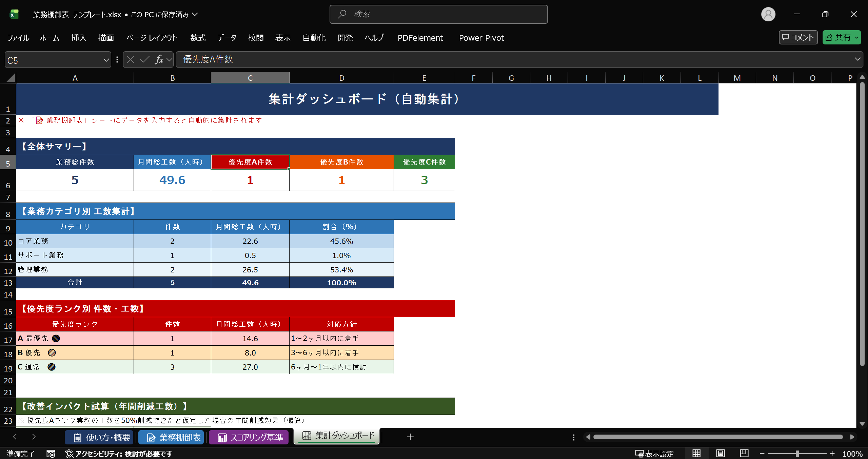868x459 pixels.
Task: Open the 数式 ribbon tab
Action: coord(198,38)
